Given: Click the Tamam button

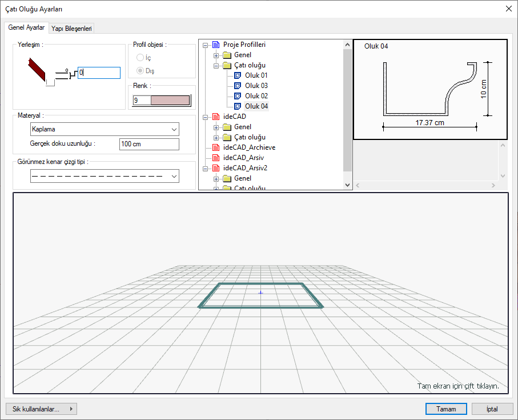Looking at the screenshot, I should (446, 409).
